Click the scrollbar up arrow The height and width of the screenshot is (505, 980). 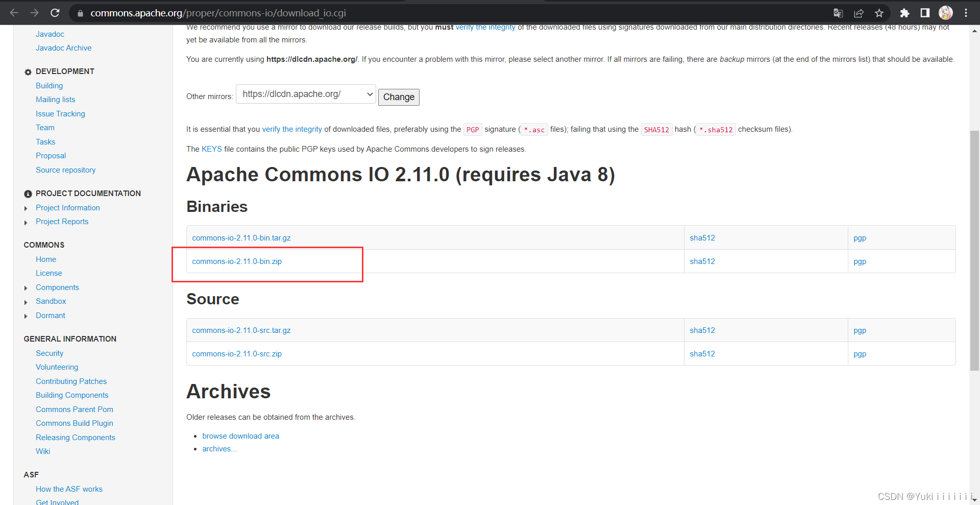974,31
